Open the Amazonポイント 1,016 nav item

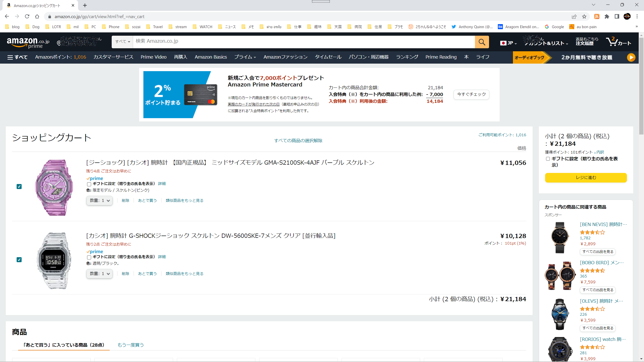pos(60,57)
